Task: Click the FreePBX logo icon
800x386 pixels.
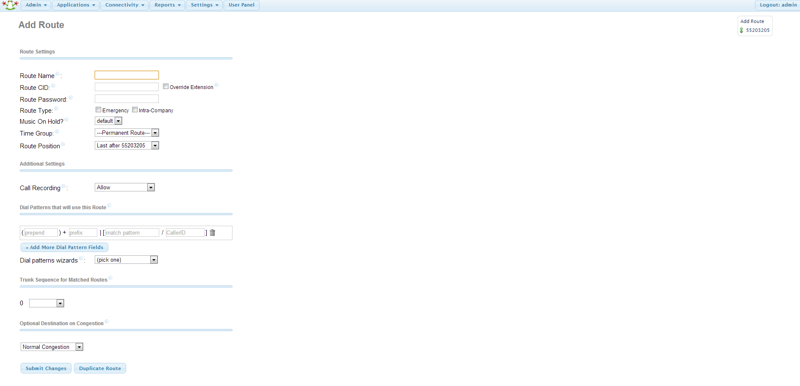Action: 10,5
